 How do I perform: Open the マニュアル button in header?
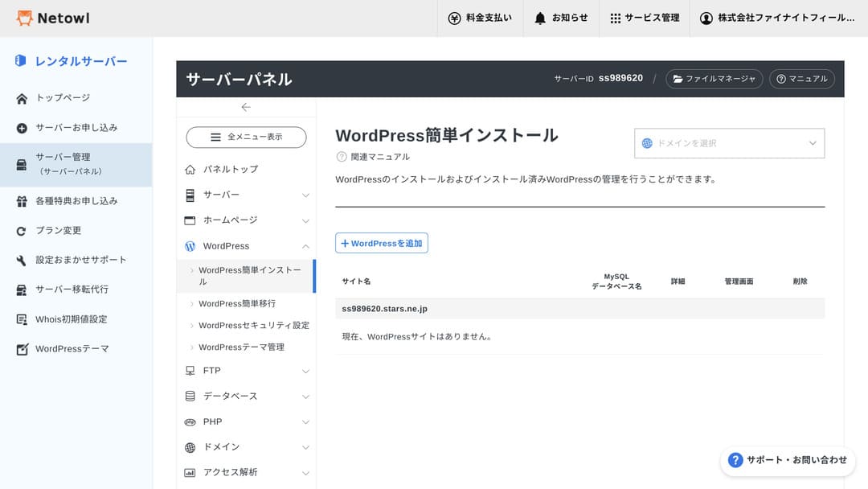tap(801, 79)
